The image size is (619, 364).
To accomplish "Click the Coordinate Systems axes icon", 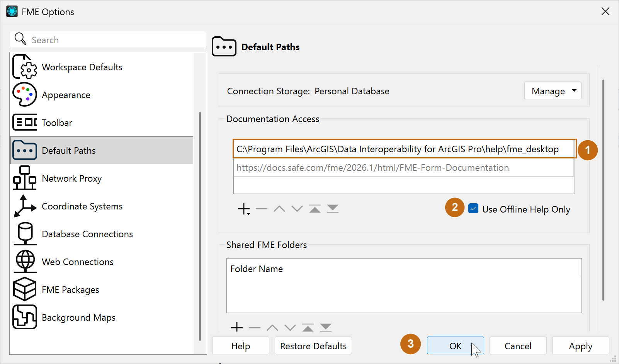I will point(25,206).
